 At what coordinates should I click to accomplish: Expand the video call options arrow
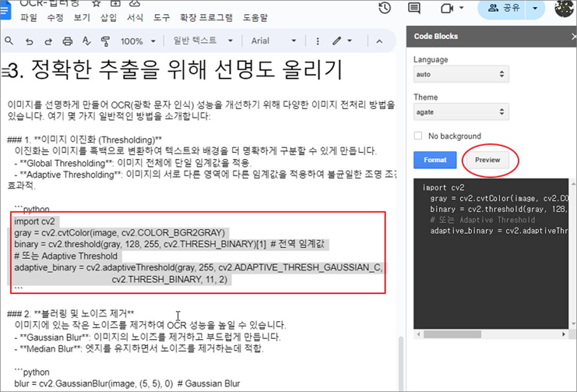(461, 8)
